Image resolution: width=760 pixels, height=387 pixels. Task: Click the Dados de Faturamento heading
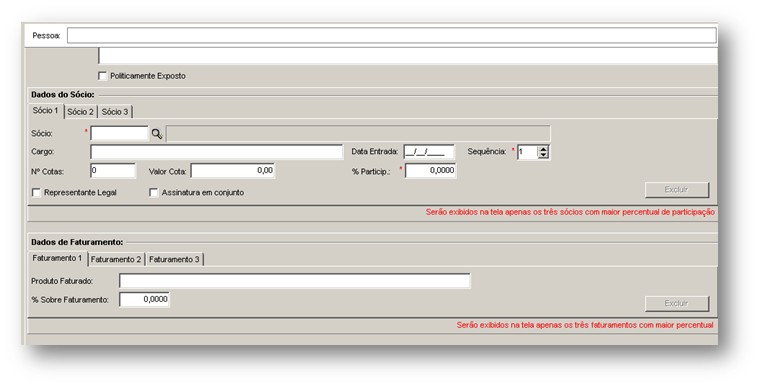pyautogui.click(x=77, y=242)
